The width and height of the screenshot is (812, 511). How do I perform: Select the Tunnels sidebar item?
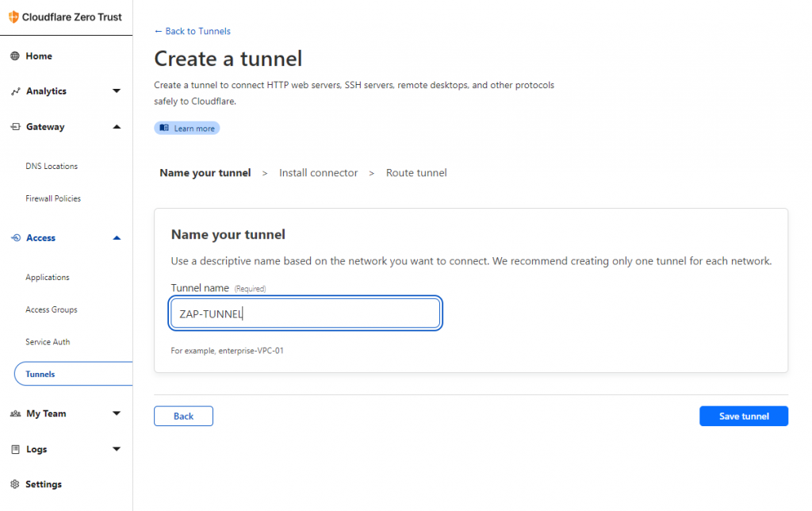click(x=74, y=374)
